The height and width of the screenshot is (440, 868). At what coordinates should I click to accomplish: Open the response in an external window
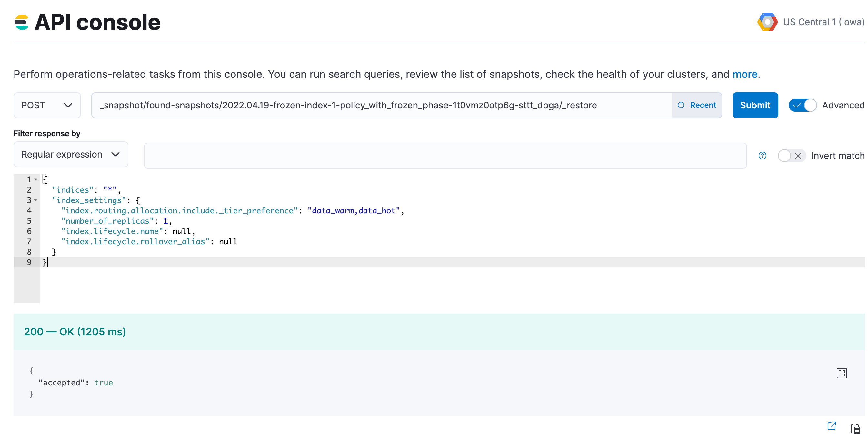coord(832,426)
